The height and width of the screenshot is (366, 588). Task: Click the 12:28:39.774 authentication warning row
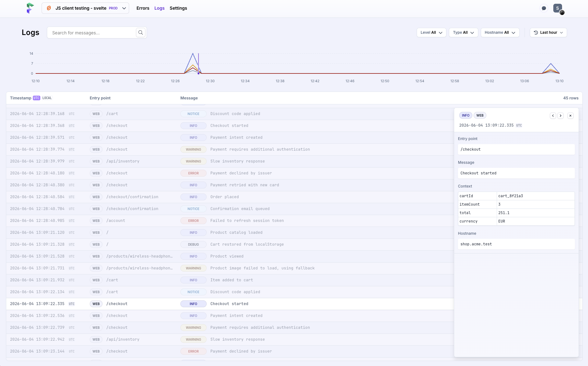point(230,149)
